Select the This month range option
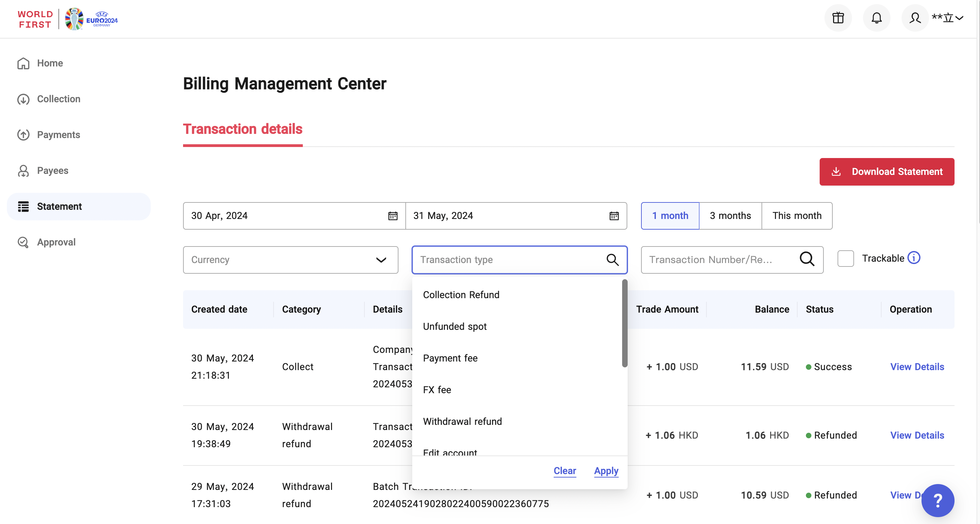 click(x=797, y=216)
